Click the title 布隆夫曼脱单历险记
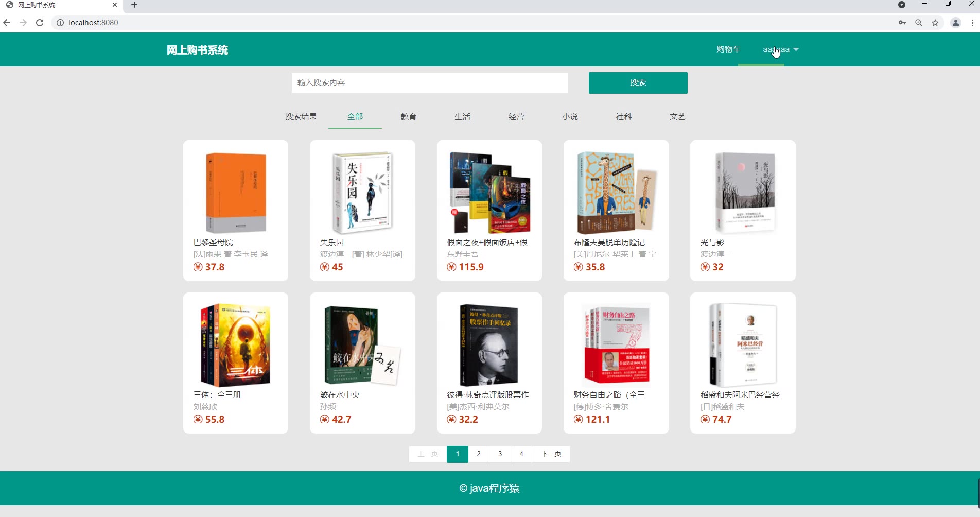The width and height of the screenshot is (980, 517). (609, 242)
